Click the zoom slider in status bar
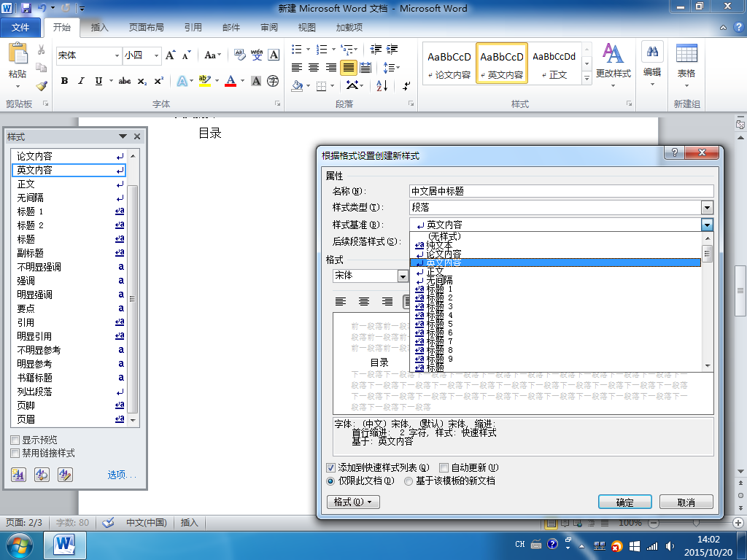 (x=696, y=523)
